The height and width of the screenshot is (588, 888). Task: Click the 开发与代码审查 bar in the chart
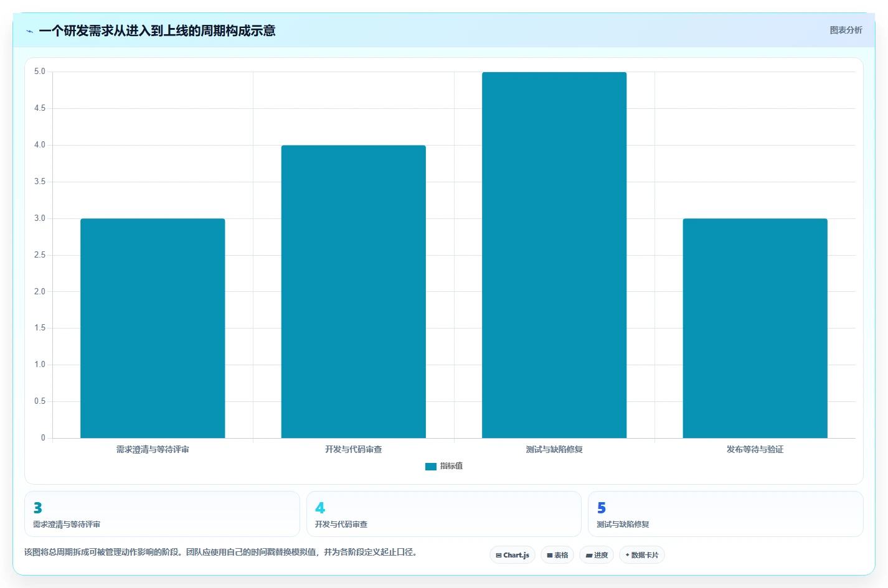click(353, 292)
